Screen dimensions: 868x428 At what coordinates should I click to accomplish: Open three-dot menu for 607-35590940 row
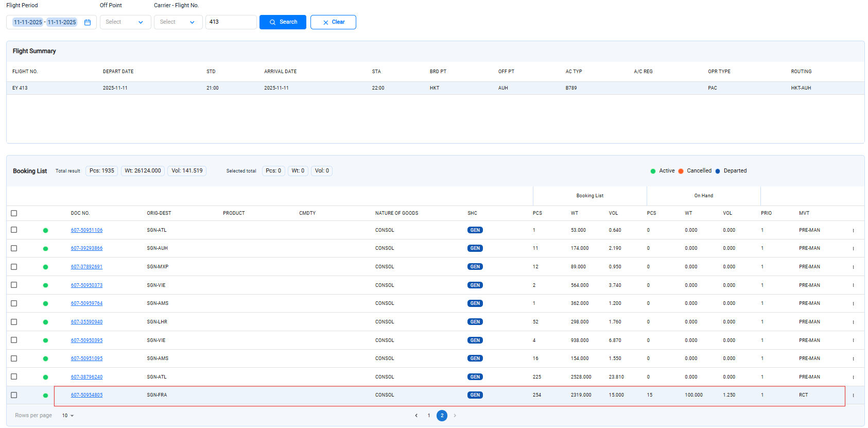(853, 322)
